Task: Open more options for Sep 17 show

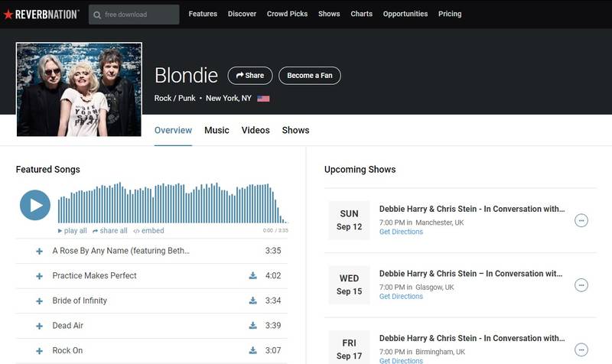Action: (x=581, y=349)
